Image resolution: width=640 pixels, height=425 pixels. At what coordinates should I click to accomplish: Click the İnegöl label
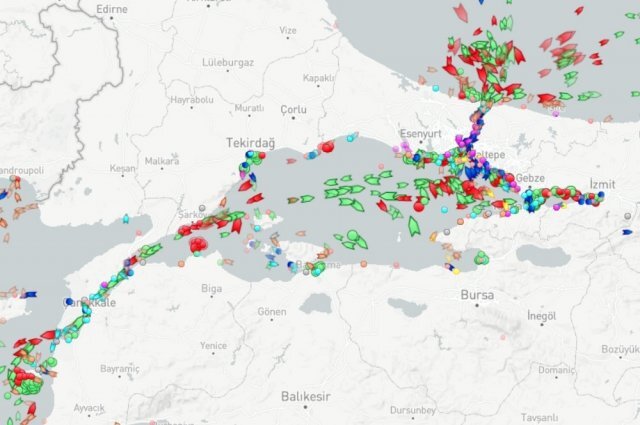click(542, 316)
